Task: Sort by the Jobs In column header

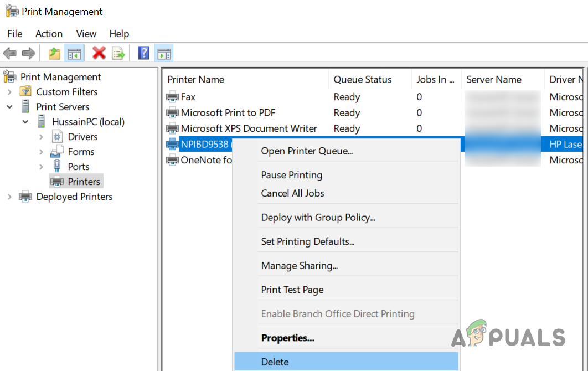Action: tap(436, 80)
